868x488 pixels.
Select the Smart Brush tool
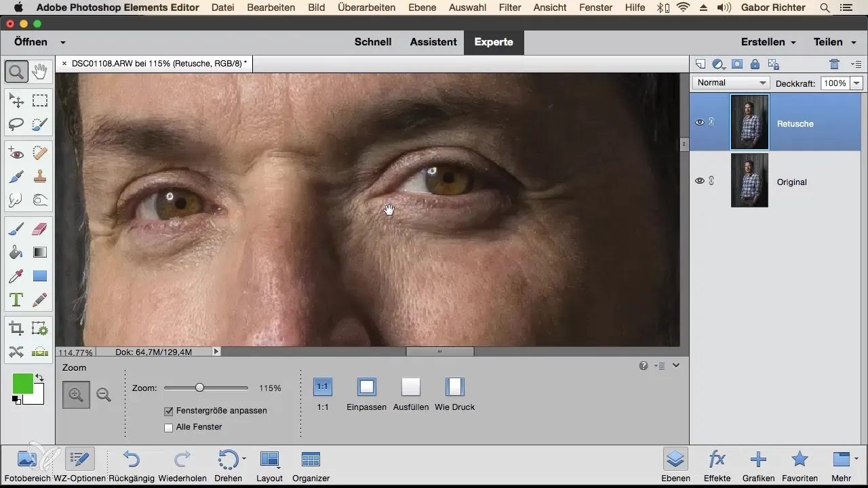click(16, 177)
